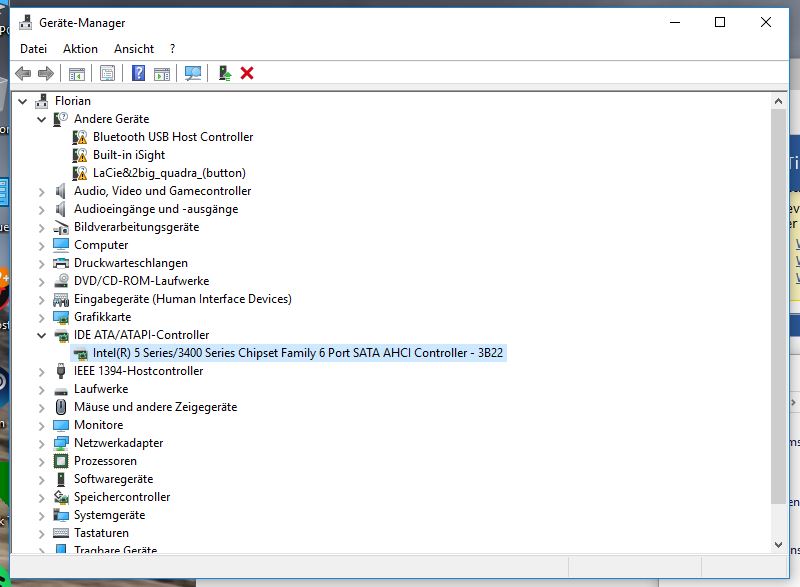Screen dimensions: 800x587
Task: Toggle the action pane toolbar icon
Action: point(162,73)
